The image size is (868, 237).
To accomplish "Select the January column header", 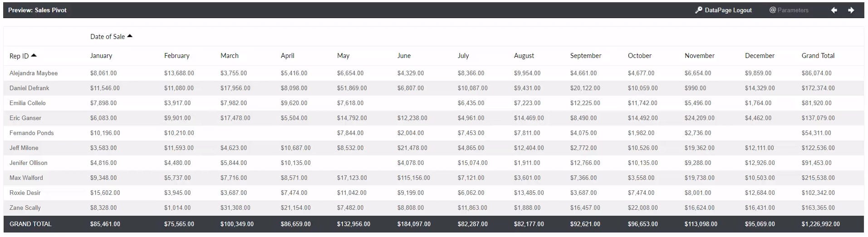I will tap(101, 56).
